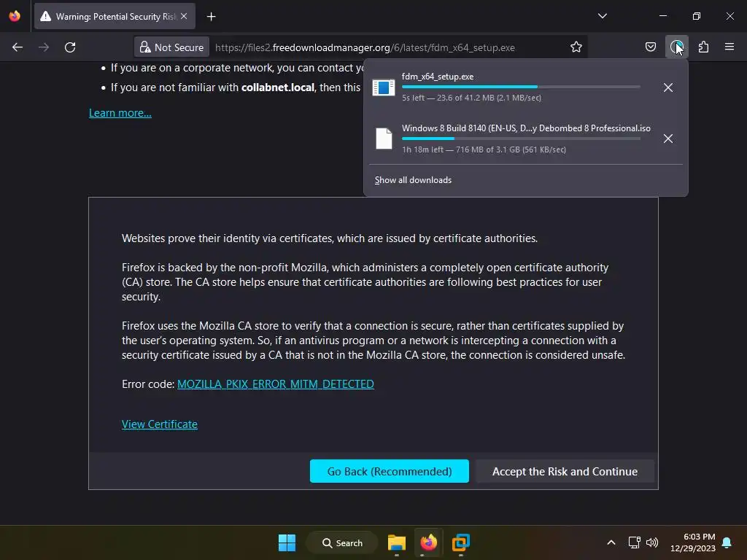
Task: Click the forward navigation arrow
Action: tap(44, 47)
